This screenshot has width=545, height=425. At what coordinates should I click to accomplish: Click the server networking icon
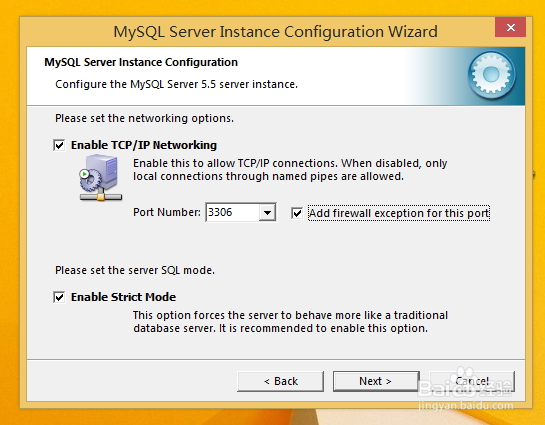[101, 178]
